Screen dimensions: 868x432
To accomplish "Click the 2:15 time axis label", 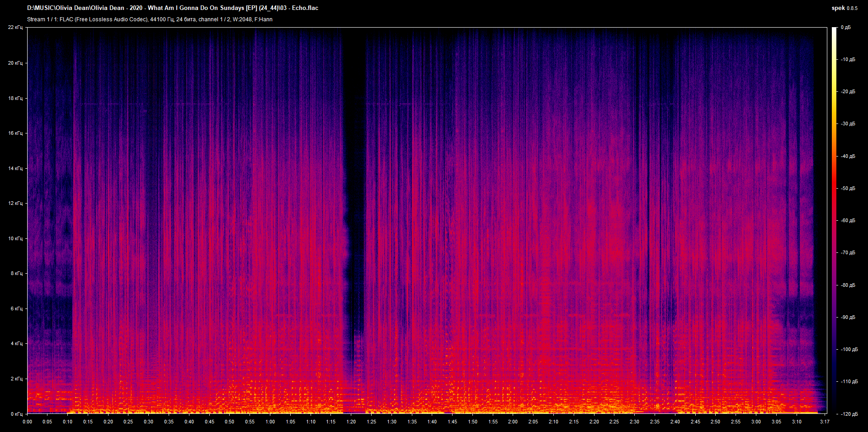I will click(x=574, y=422).
